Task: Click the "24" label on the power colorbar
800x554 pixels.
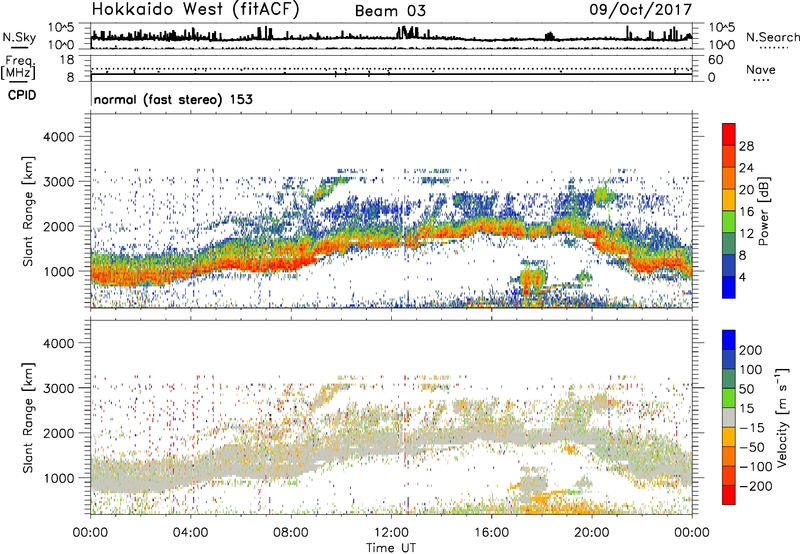Action: point(746,168)
